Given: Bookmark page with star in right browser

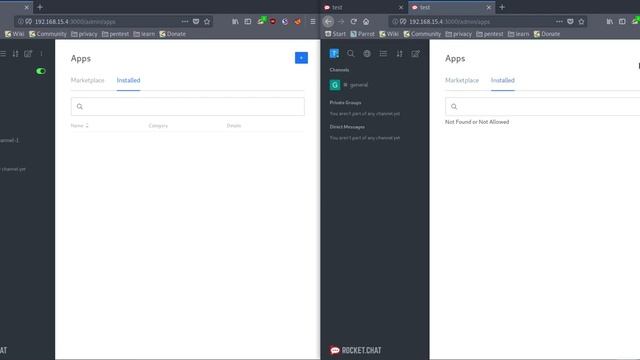Looking at the screenshot, I should (581, 21).
